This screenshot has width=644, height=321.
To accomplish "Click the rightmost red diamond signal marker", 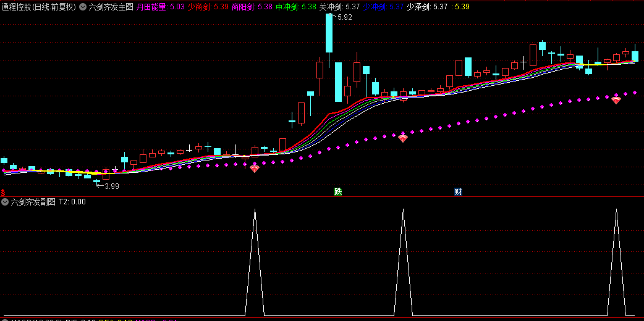I will pyautogui.click(x=616, y=100).
